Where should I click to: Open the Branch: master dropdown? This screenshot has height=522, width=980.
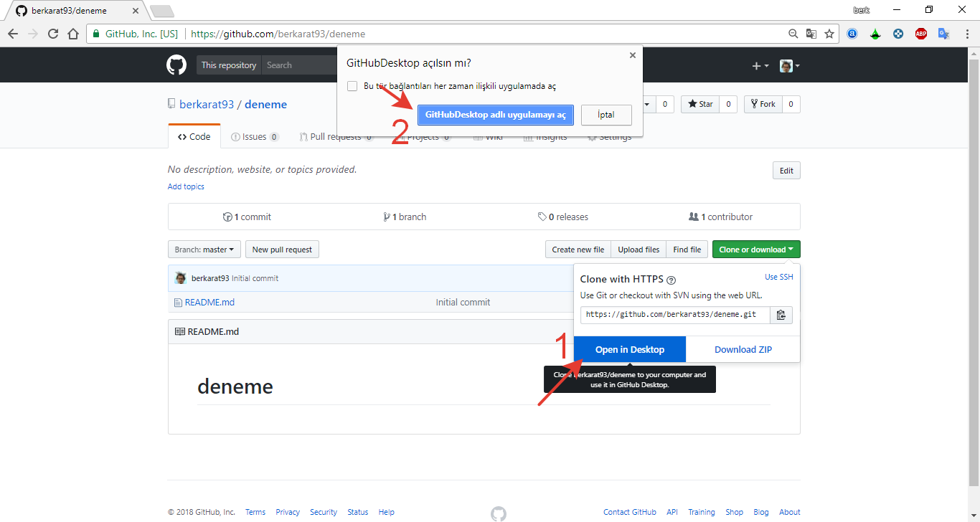tap(204, 250)
